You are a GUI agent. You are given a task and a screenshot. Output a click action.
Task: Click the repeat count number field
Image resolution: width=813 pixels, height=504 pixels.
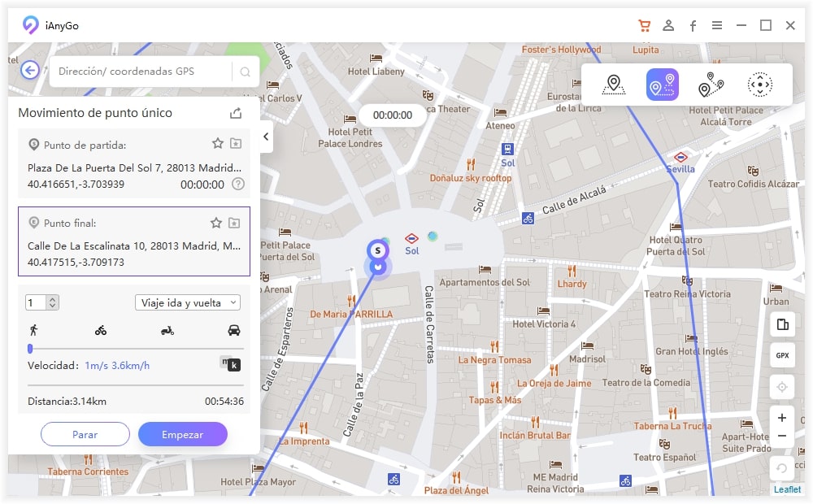coord(36,302)
